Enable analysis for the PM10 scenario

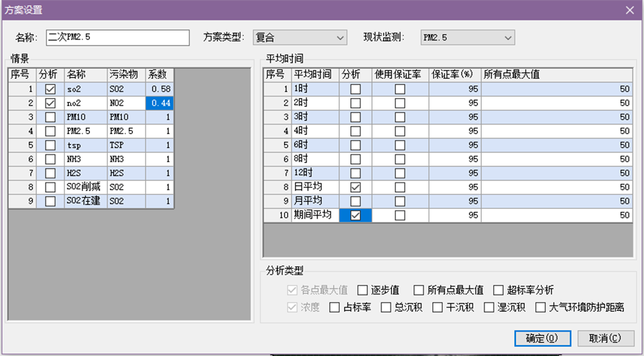pyautogui.click(x=50, y=117)
